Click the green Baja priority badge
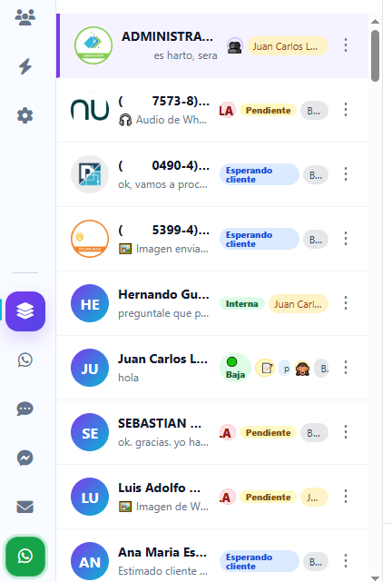The height and width of the screenshot is (582, 392). 235,368
